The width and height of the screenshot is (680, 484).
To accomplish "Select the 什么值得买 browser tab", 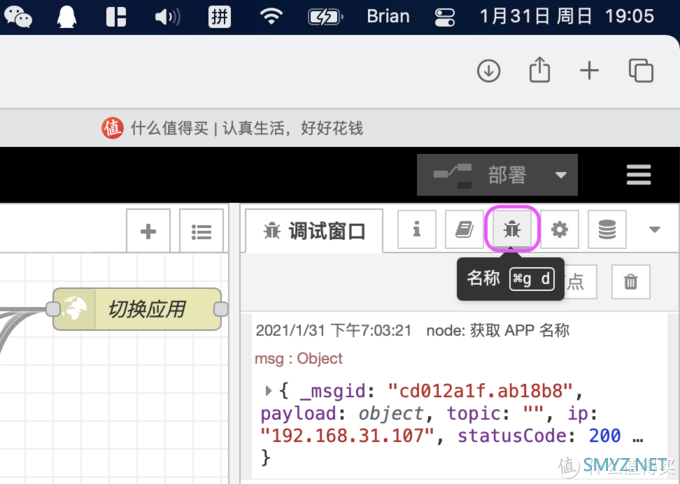I will click(x=232, y=128).
